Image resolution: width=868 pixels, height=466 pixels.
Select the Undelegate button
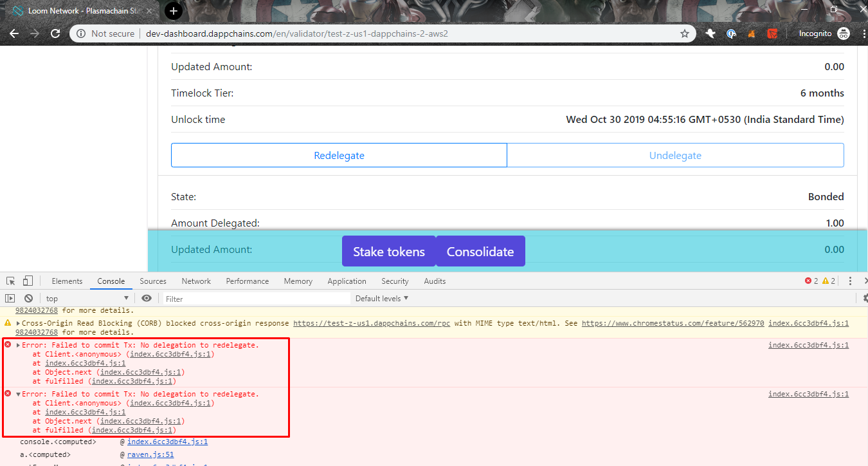[675, 155]
